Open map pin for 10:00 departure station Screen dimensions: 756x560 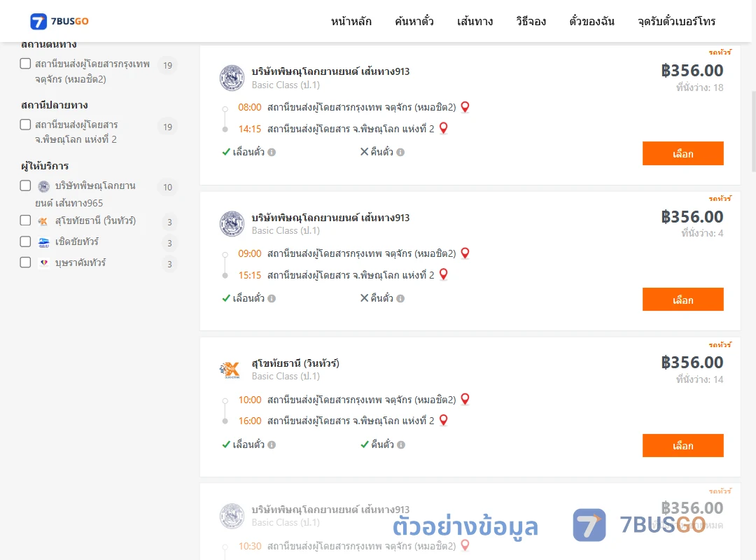(x=465, y=400)
